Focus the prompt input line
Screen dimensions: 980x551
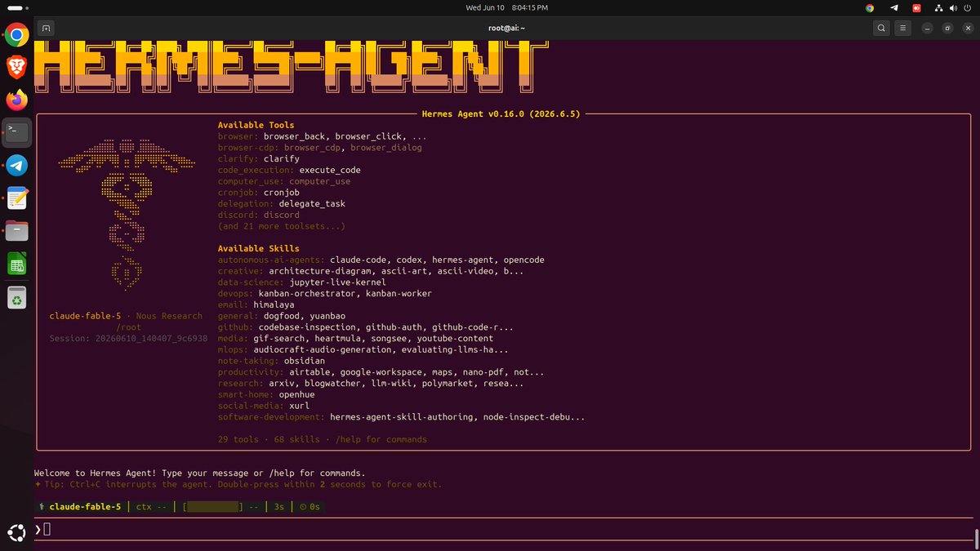pos(502,529)
